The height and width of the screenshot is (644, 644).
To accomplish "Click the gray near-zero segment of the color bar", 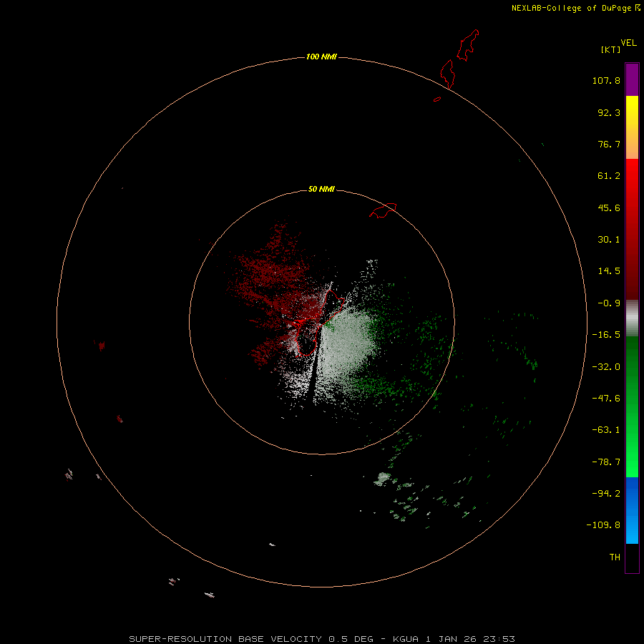I will [x=632, y=318].
